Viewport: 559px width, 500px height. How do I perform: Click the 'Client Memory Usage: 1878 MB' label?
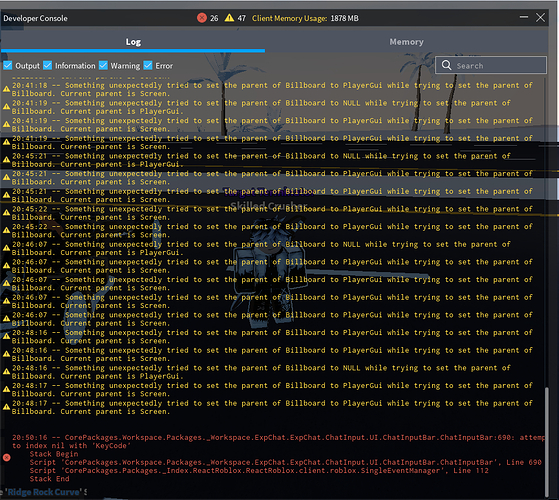(305, 18)
